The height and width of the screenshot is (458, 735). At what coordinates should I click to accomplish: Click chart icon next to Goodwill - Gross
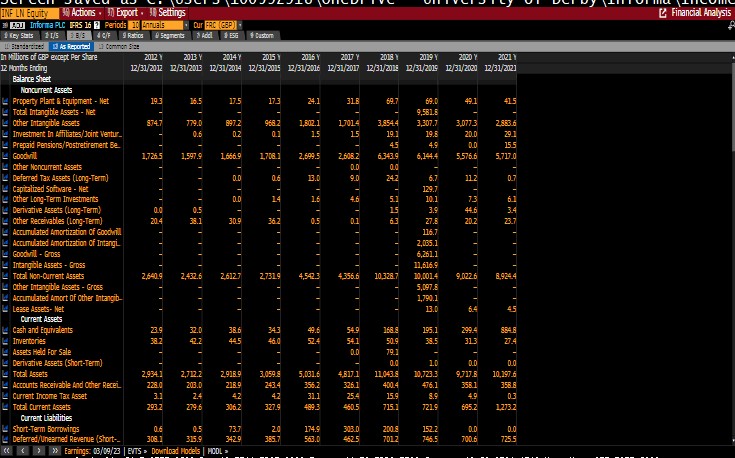point(5,254)
